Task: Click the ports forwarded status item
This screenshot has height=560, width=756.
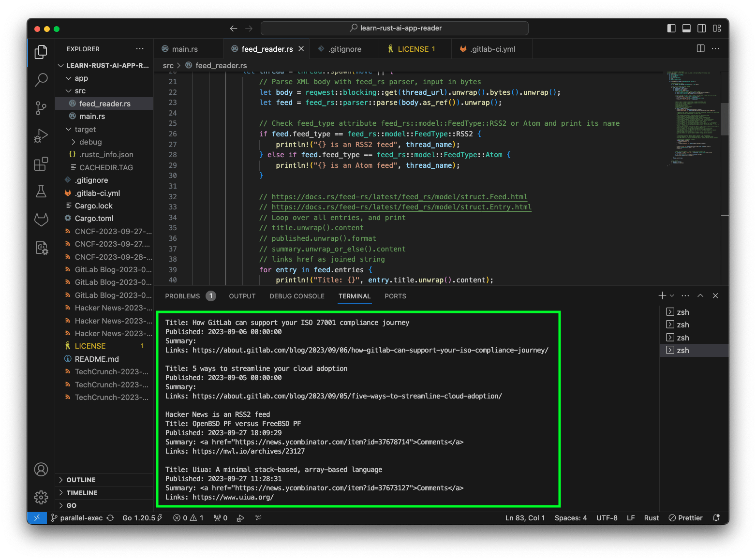Action: tap(221, 518)
